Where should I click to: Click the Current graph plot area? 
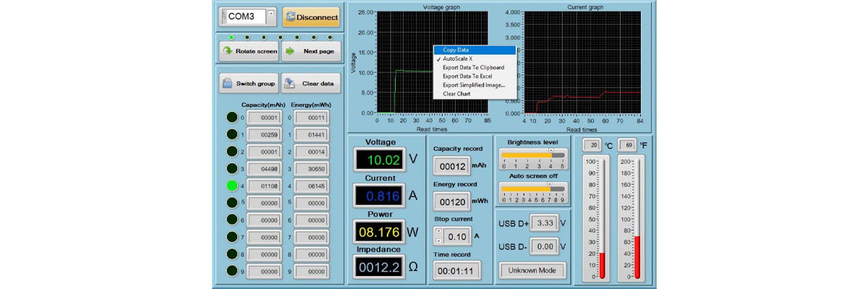pyautogui.click(x=583, y=63)
